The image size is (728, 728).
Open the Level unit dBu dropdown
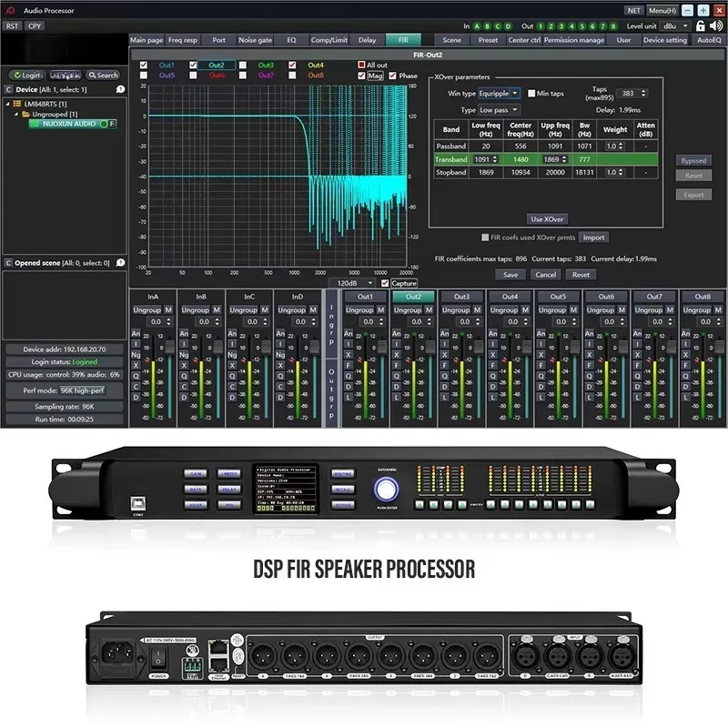pos(675,26)
